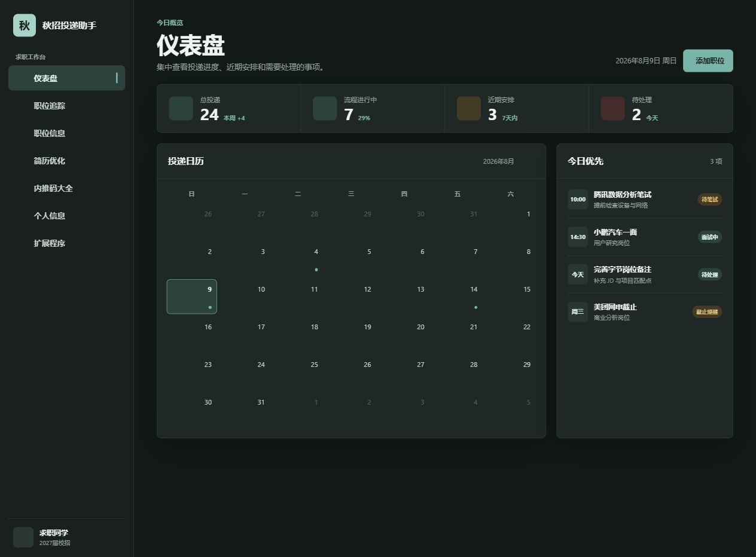This screenshot has width=756, height=557.
Task: Click the event dot under August 4
Action: pyautogui.click(x=316, y=270)
